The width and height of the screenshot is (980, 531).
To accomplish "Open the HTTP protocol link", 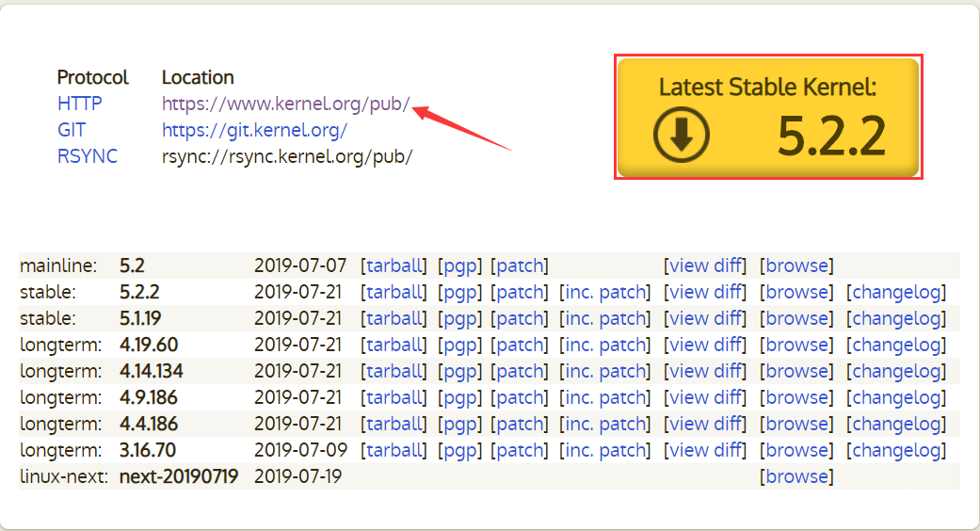I will tap(79, 103).
